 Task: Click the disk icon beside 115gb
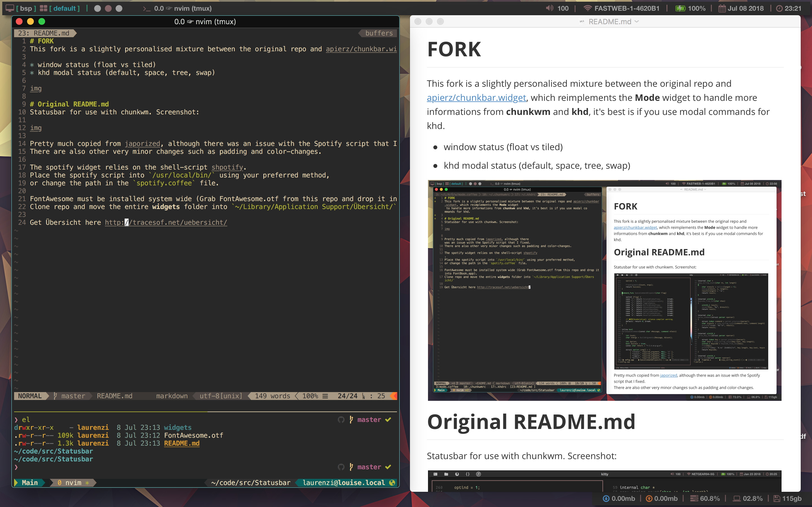click(x=776, y=499)
